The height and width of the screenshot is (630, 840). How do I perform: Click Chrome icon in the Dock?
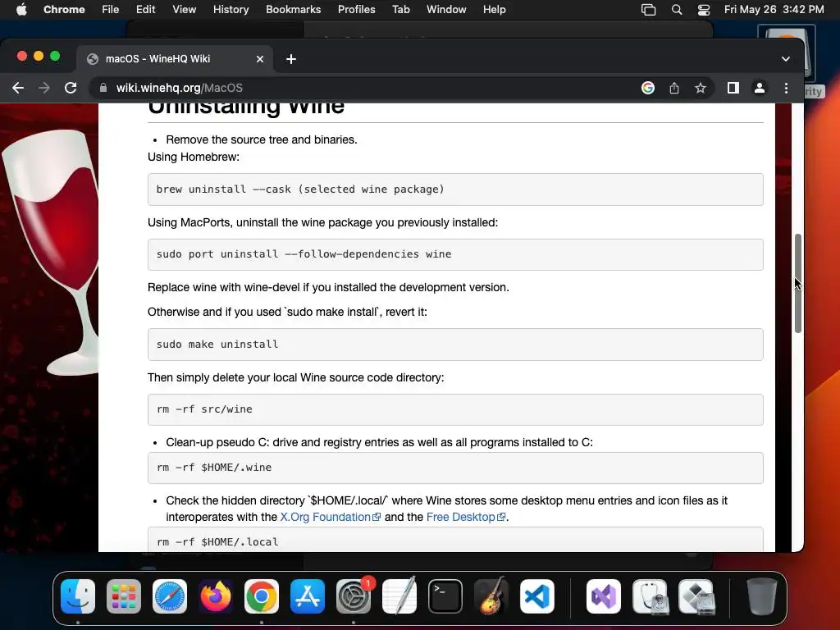click(x=262, y=596)
